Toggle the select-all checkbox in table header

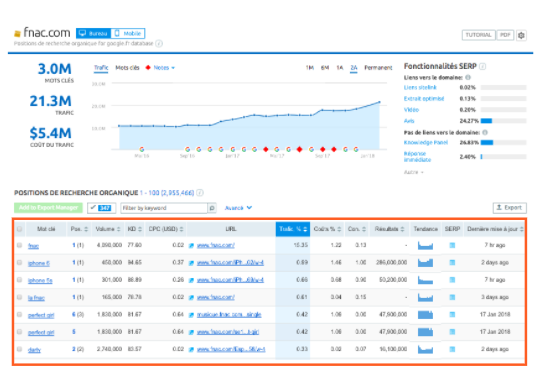click(x=19, y=229)
